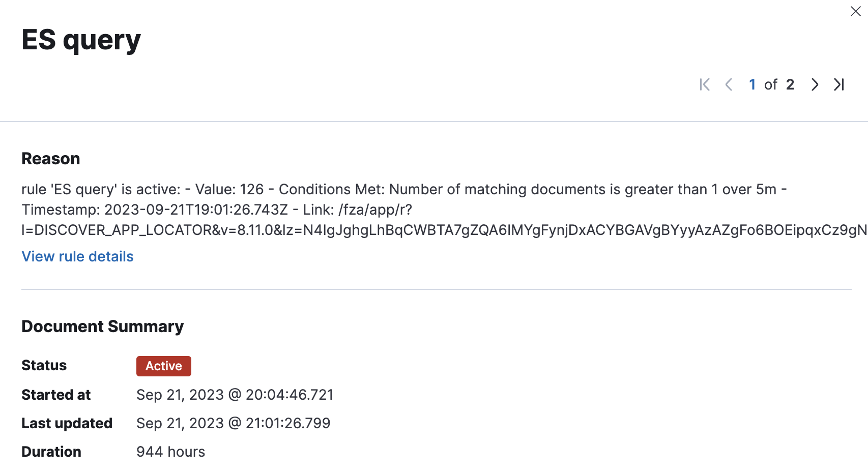868x473 pixels.
Task: Click the red Active status badge
Action: click(x=163, y=366)
